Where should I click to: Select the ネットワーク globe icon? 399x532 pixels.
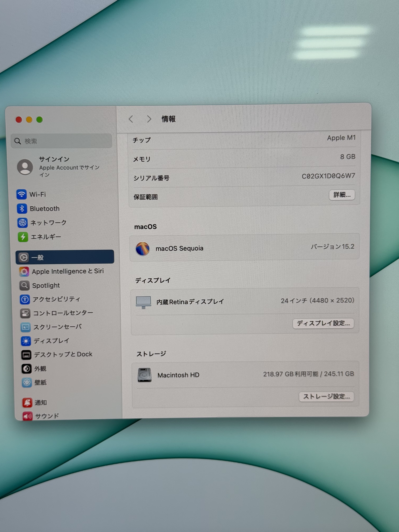23,223
